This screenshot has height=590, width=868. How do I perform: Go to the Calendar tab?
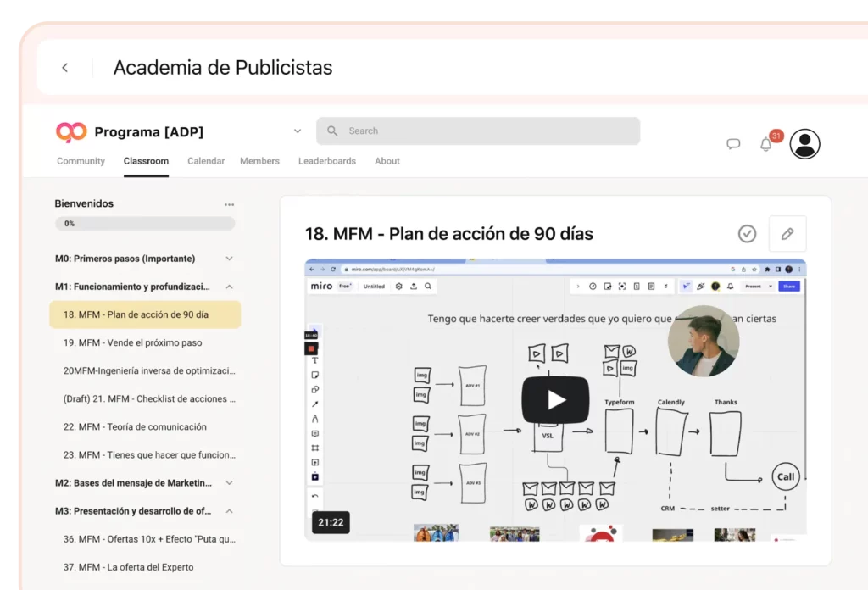coord(206,161)
